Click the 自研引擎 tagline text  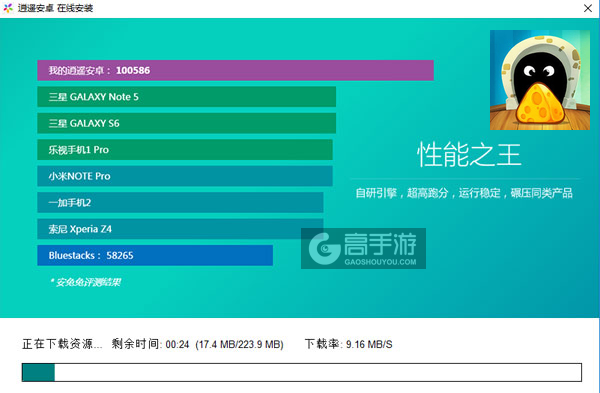point(464,192)
